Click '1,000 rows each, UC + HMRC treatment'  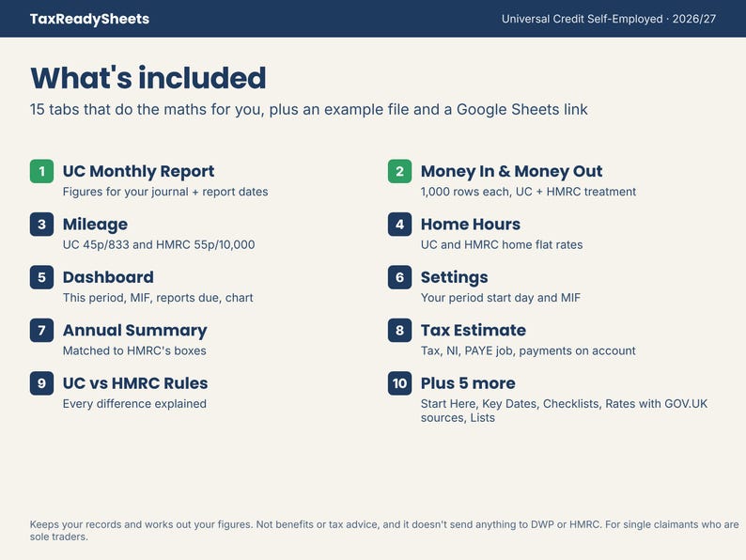tap(528, 192)
